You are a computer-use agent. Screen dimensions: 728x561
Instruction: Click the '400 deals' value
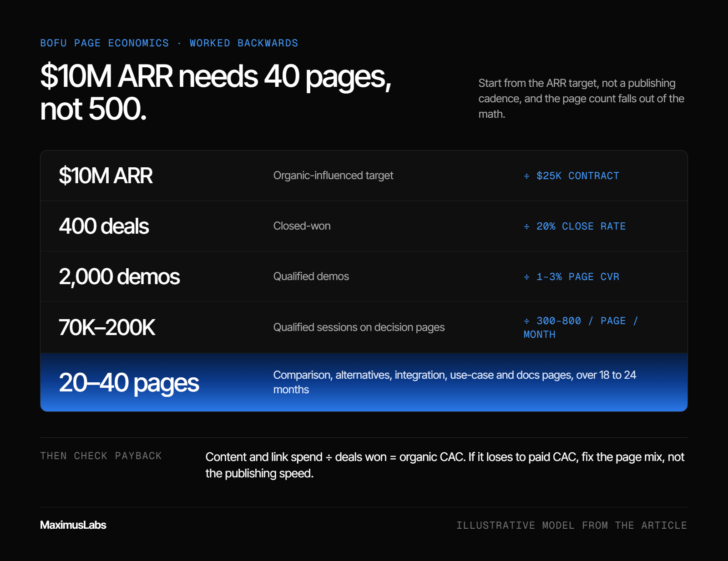pyautogui.click(x=104, y=226)
